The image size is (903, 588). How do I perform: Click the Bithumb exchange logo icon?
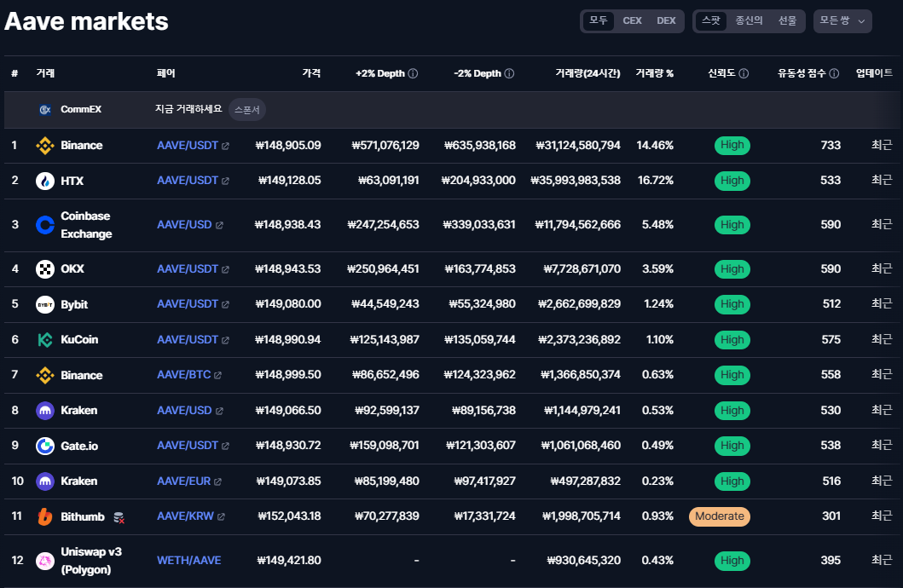(45, 516)
